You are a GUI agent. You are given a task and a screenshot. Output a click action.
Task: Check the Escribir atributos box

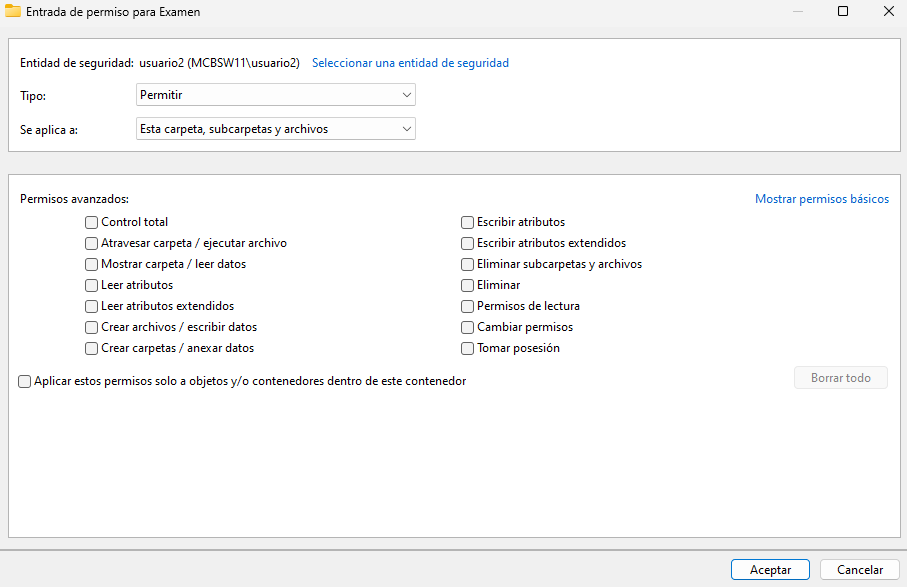467,222
